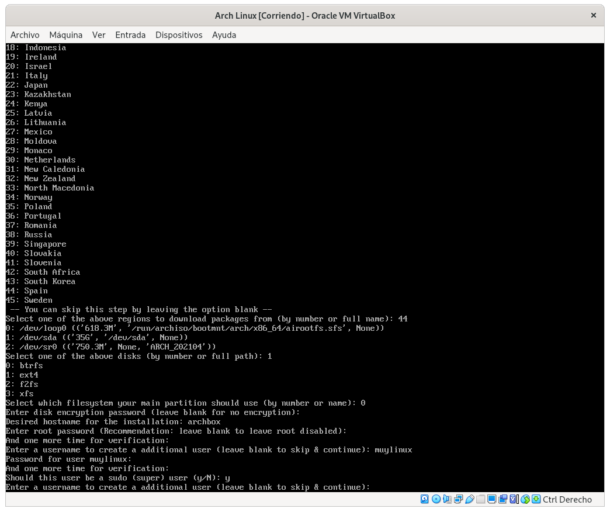This screenshot has height=512, width=610.
Task: Click the 'Enter disk encryption password' line
Action: (153, 412)
